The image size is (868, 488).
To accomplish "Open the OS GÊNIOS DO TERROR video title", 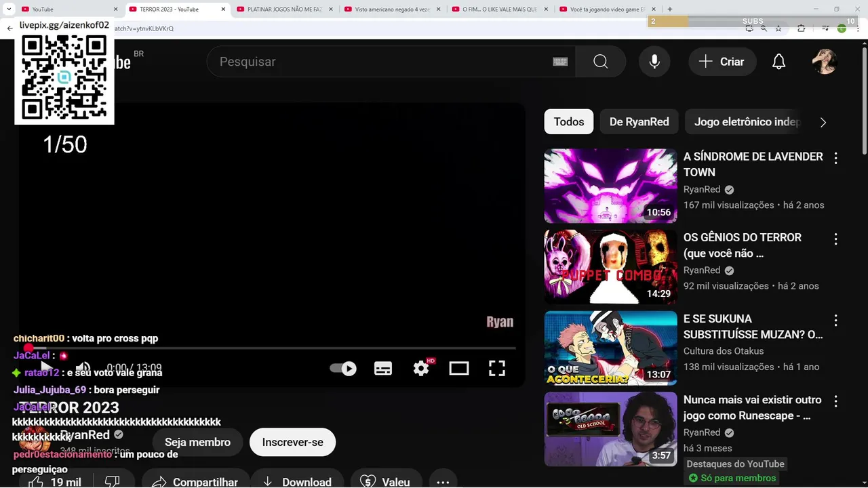I will coord(743,245).
